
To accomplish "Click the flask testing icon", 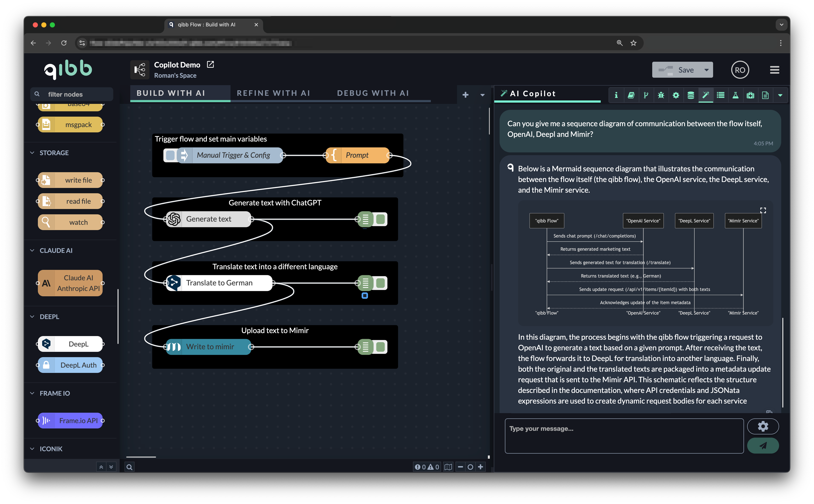I will 736,95.
